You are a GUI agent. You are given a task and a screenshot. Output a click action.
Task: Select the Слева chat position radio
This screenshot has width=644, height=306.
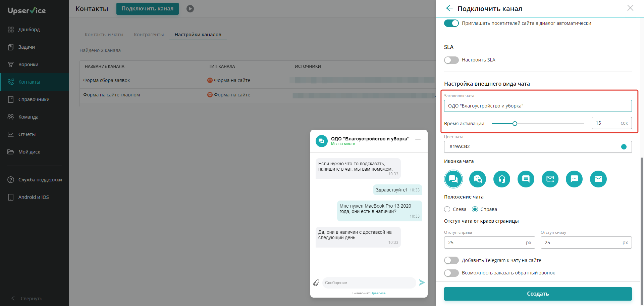pyautogui.click(x=447, y=209)
